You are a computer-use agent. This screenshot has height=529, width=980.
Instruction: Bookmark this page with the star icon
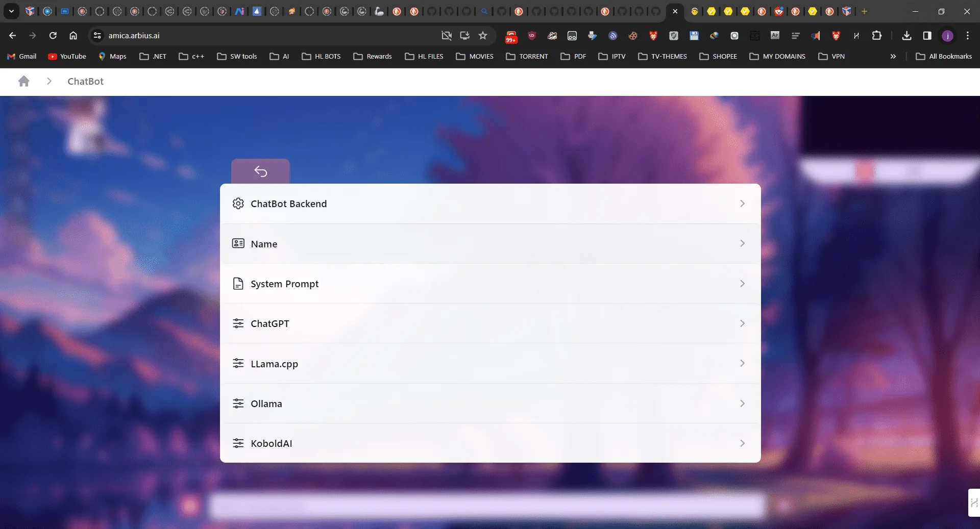[483, 35]
